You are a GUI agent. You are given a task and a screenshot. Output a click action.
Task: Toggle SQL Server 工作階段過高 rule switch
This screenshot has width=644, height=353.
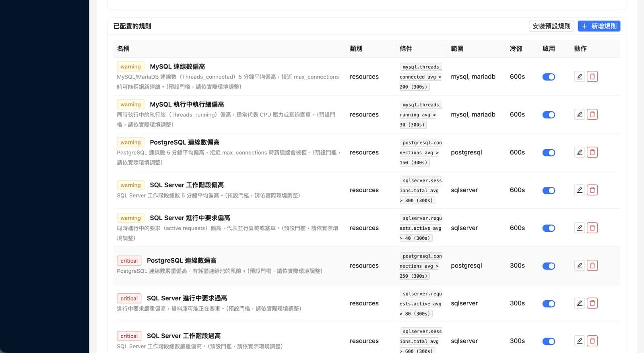[549, 341]
